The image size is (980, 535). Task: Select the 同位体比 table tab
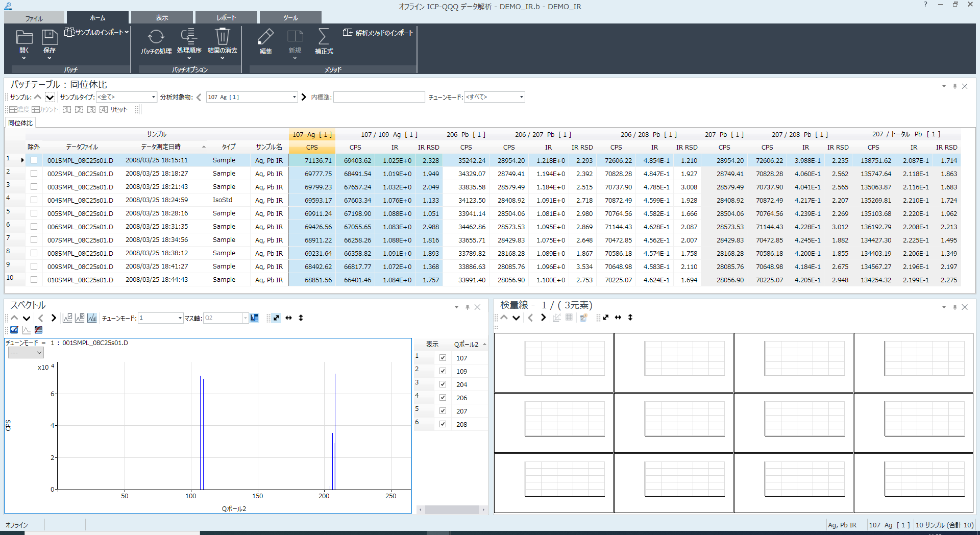[20, 123]
